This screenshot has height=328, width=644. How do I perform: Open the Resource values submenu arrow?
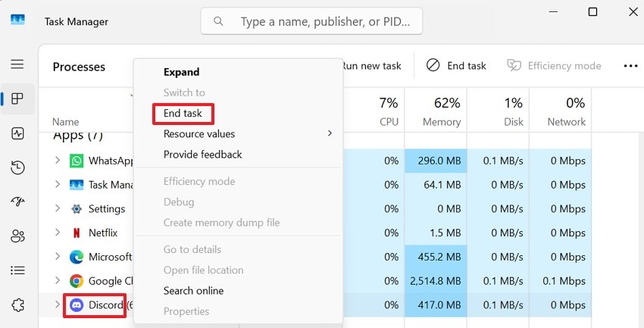pos(330,133)
